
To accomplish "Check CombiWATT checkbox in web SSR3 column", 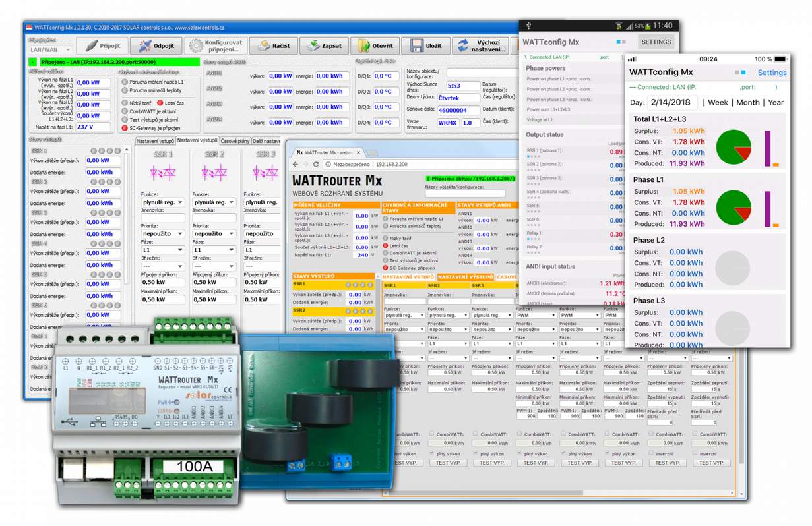I will pos(475,434).
